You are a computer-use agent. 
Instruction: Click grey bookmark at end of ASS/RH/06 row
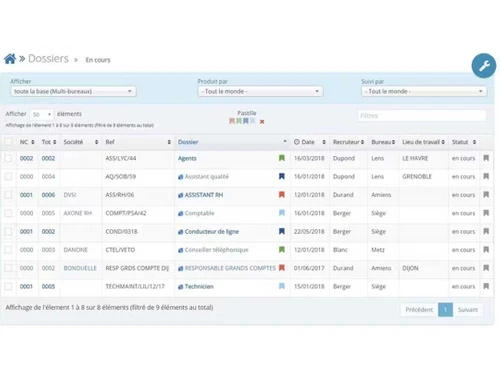coord(486,195)
